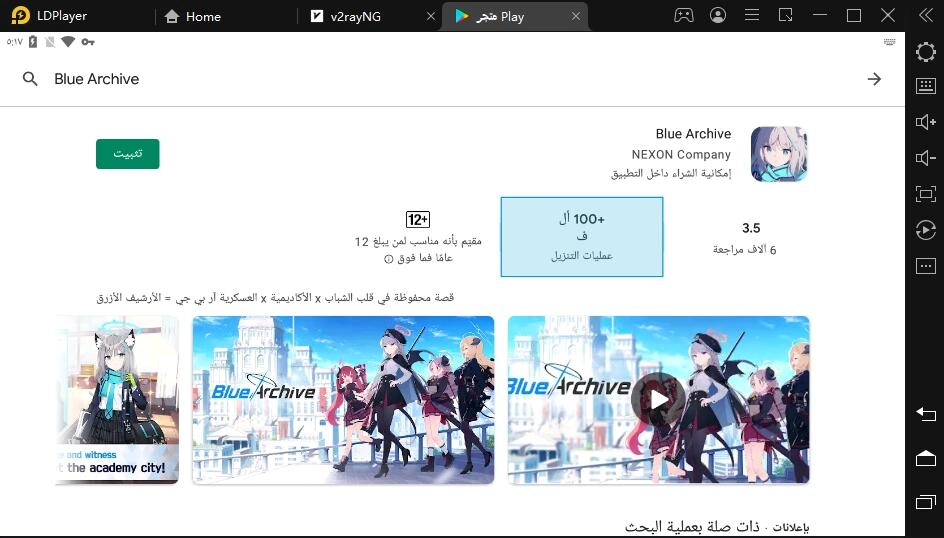Viewport: 944px width, 538px height.
Task: Collapse the sidebar with double-chevron icon
Action: tap(926, 16)
